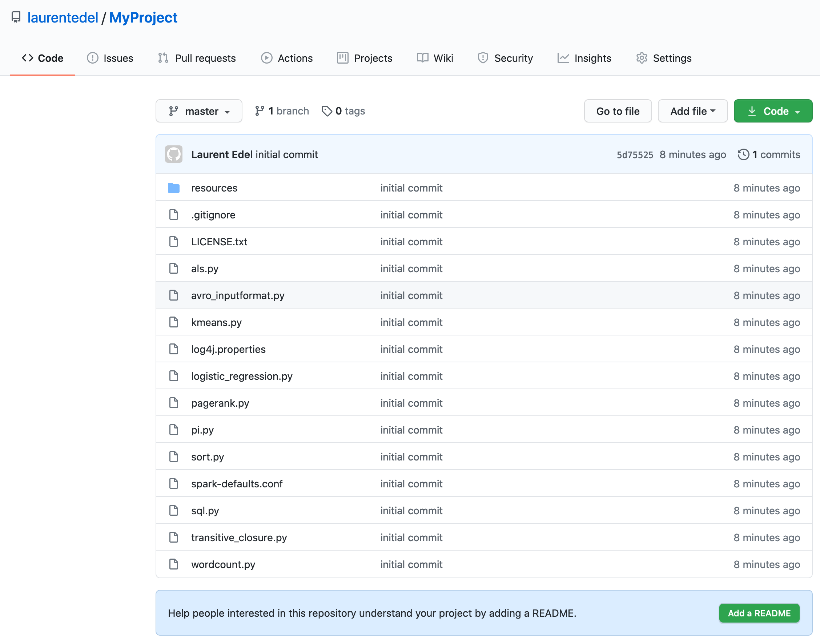Click the Settings gear icon
Viewport: 820px width, 644px height.
[x=642, y=58]
